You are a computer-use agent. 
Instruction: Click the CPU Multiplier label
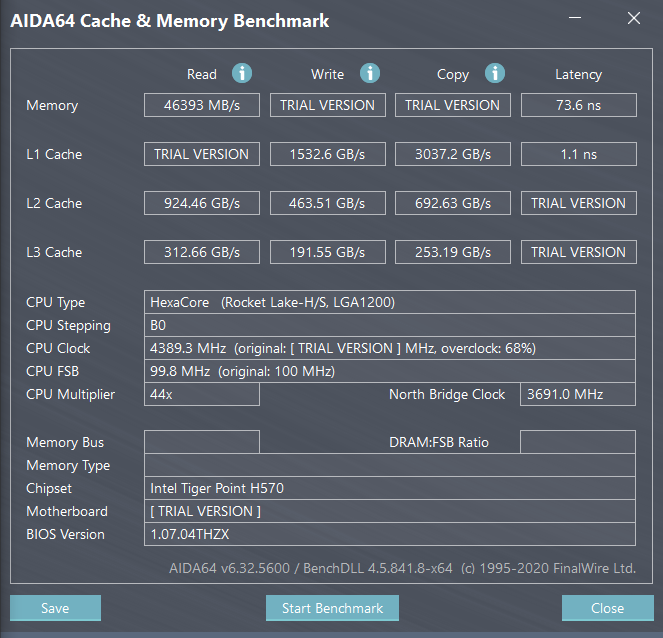point(71,394)
